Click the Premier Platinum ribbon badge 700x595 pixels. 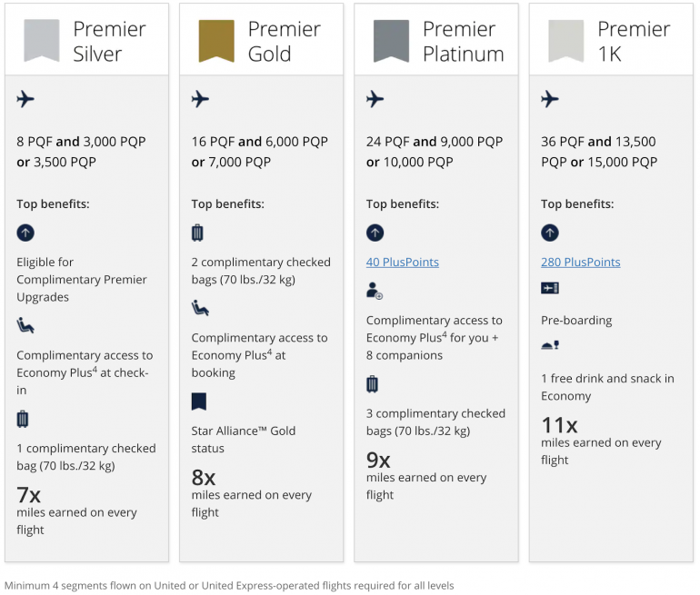pos(391,40)
